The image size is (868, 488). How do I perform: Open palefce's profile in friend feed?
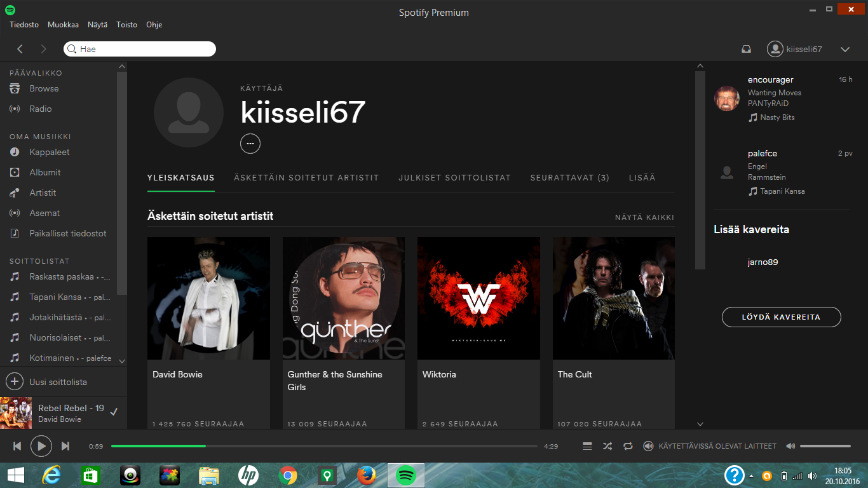pos(763,153)
